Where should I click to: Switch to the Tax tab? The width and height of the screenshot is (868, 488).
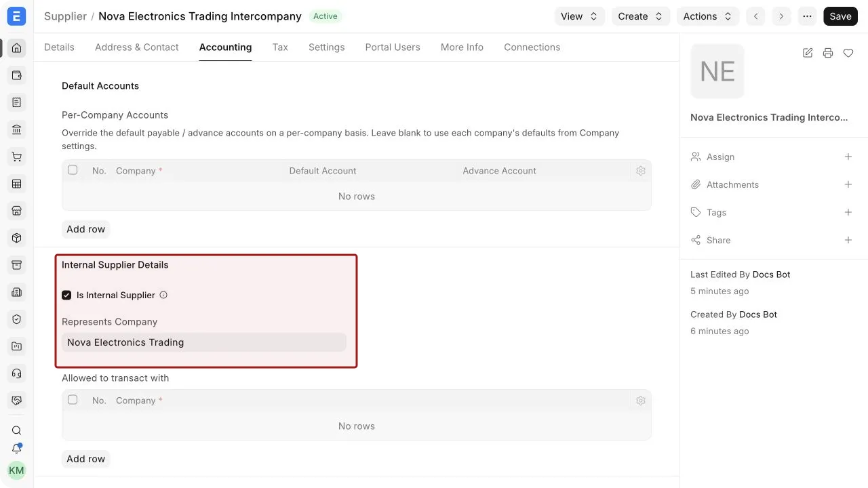pos(280,47)
